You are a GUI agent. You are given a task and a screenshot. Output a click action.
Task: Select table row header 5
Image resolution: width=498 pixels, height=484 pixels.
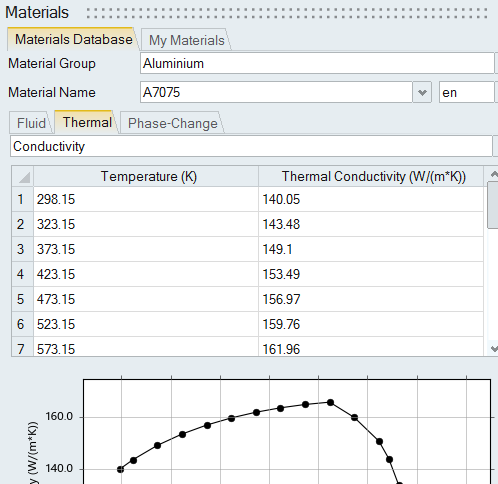23,299
